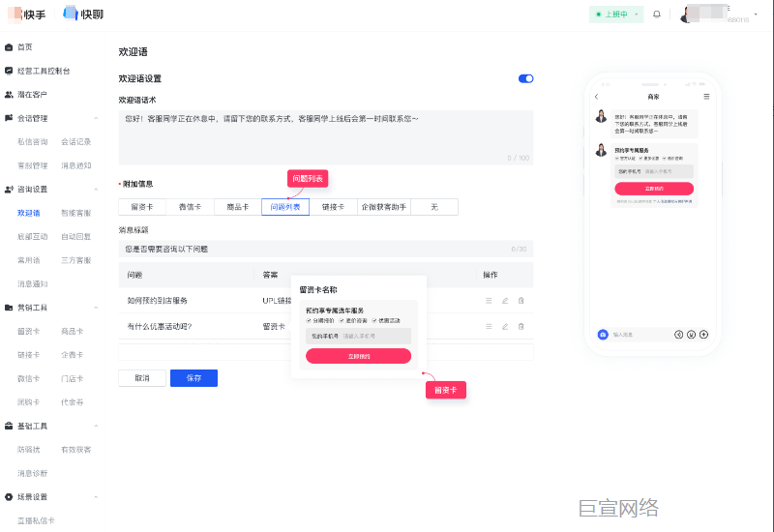Select the 留资卡 attachment tab
Viewport: 774px width, 532px height.
point(142,207)
